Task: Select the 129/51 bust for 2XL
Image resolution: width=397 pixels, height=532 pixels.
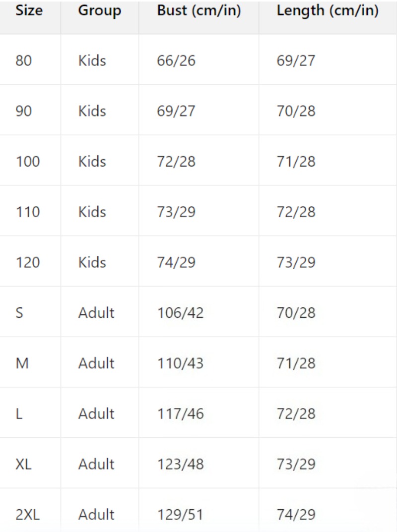Action: [x=180, y=515]
